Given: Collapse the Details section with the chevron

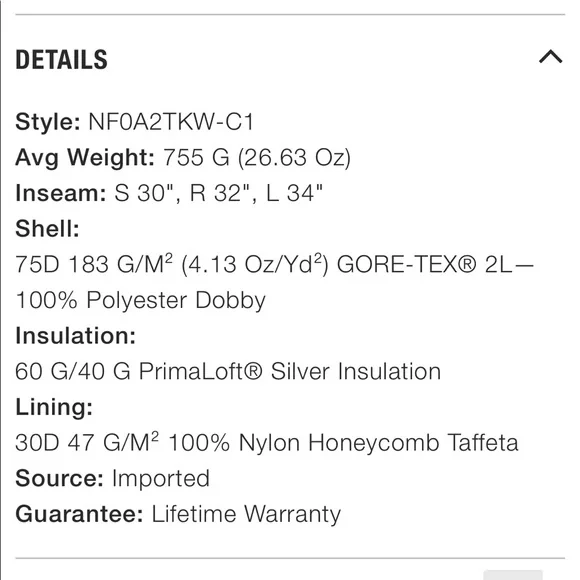Looking at the screenshot, I should (550, 57).
